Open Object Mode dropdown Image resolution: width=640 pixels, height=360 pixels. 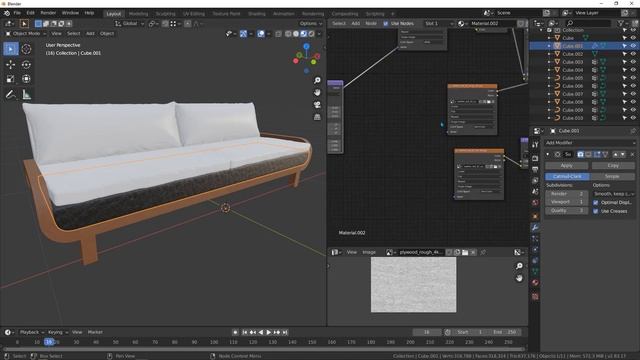pyautogui.click(x=26, y=33)
